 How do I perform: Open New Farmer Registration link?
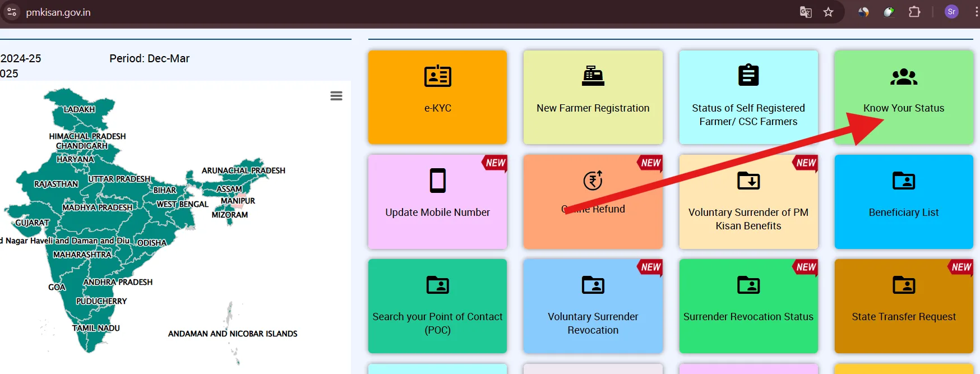click(x=593, y=108)
